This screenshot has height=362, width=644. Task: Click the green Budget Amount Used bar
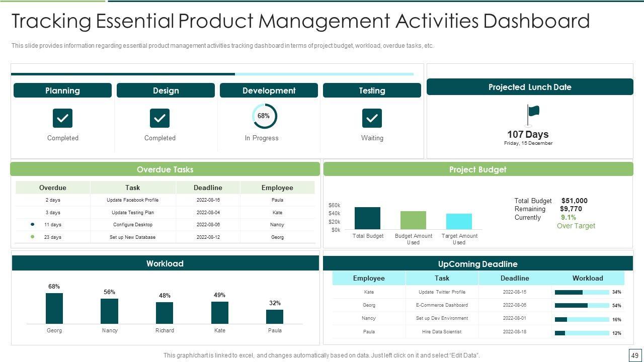(x=413, y=220)
